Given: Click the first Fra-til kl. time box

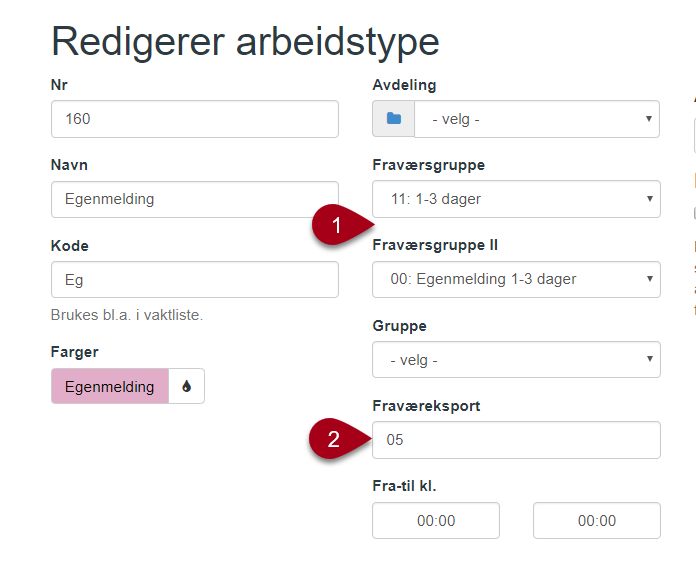Looking at the screenshot, I should coord(436,521).
